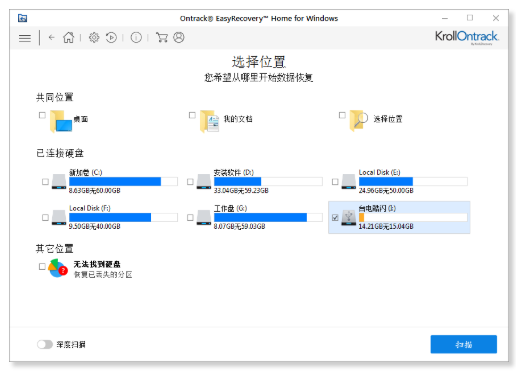This screenshot has height=374, width=516.
Task: Open the info icon
Action: click(136, 37)
